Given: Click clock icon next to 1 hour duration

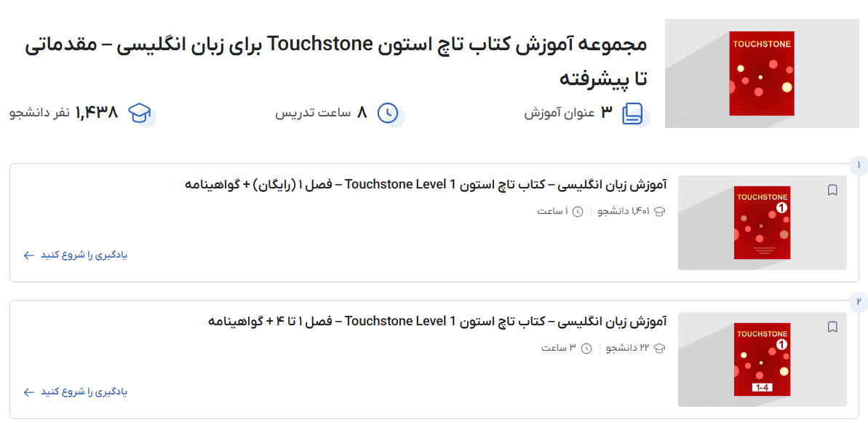Looking at the screenshot, I should (578, 212).
